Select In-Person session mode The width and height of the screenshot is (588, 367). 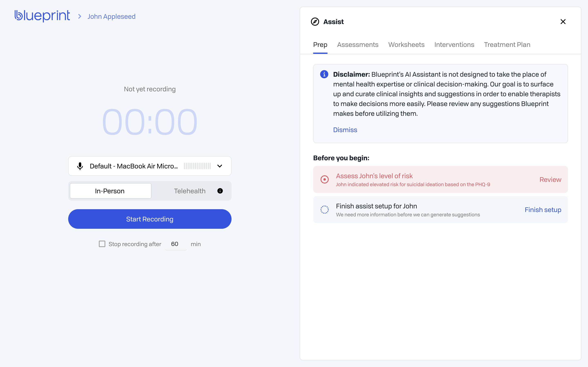pyautogui.click(x=110, y=191)
